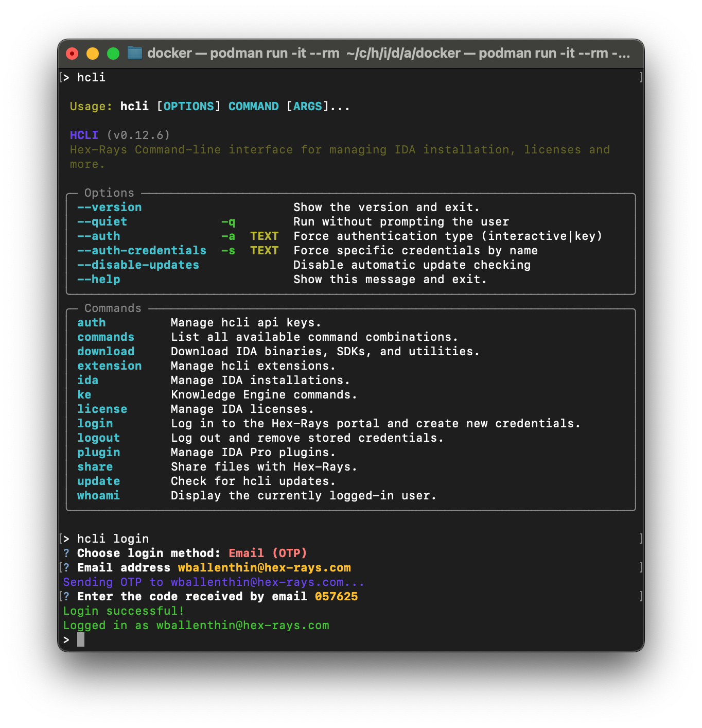This screenshot has height=728, width=702.
Task: Click the purple 'HCLI' version heading
Action: coord(84,135)
